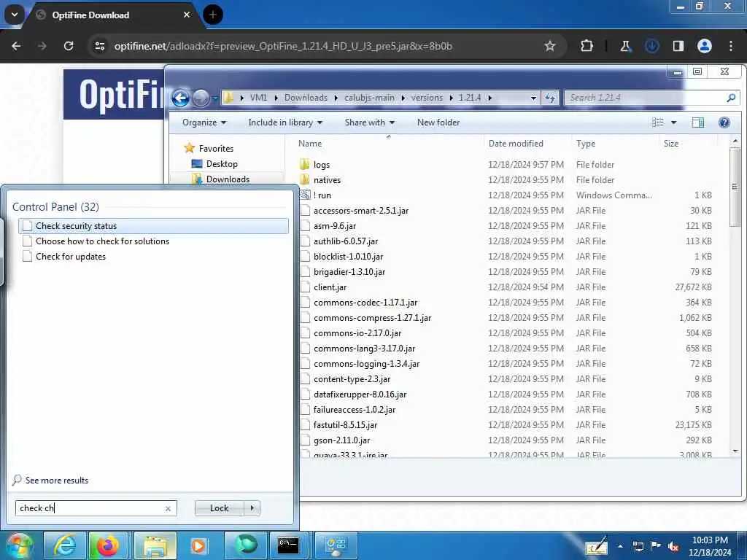Show Chrome downloads icon
747x560 pixels.
pos(651,46)
